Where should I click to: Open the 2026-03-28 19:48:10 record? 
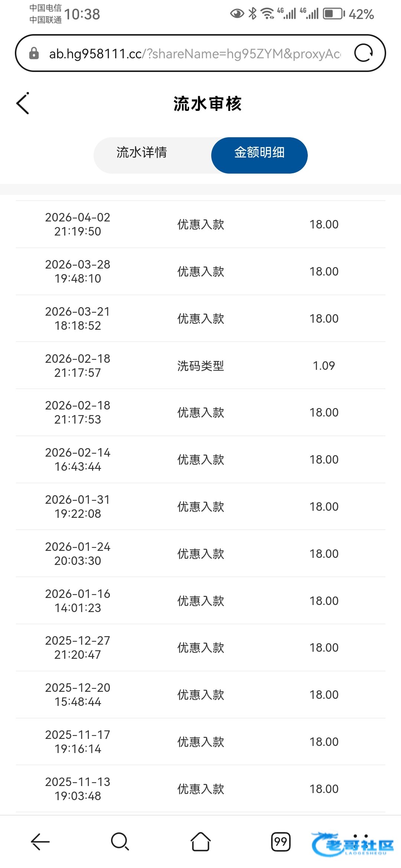tap(200, 272)
